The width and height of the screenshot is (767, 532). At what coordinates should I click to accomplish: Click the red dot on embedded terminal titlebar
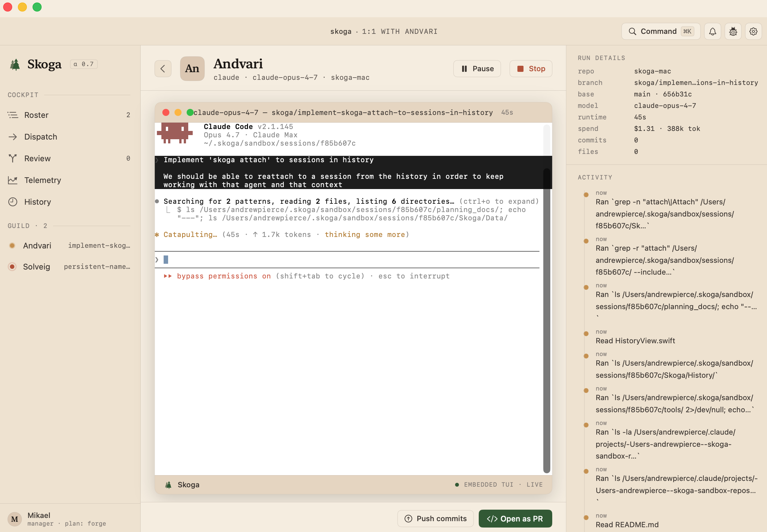166,113
